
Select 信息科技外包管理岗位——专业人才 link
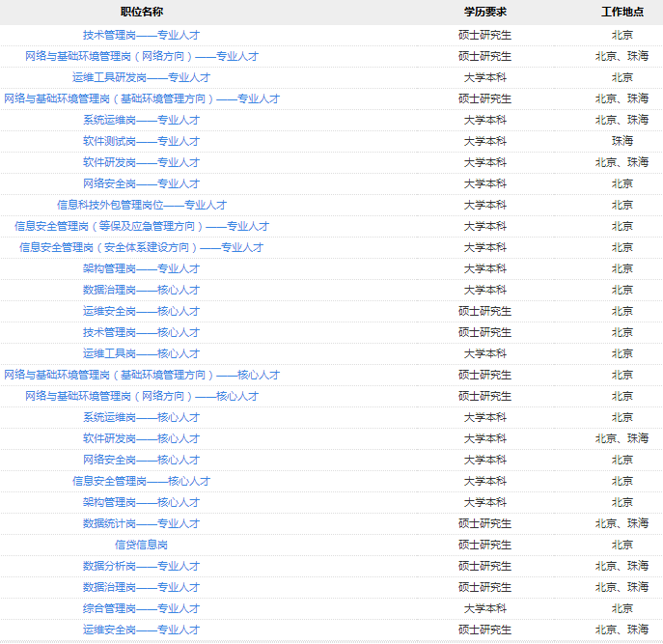coord(141,205)
